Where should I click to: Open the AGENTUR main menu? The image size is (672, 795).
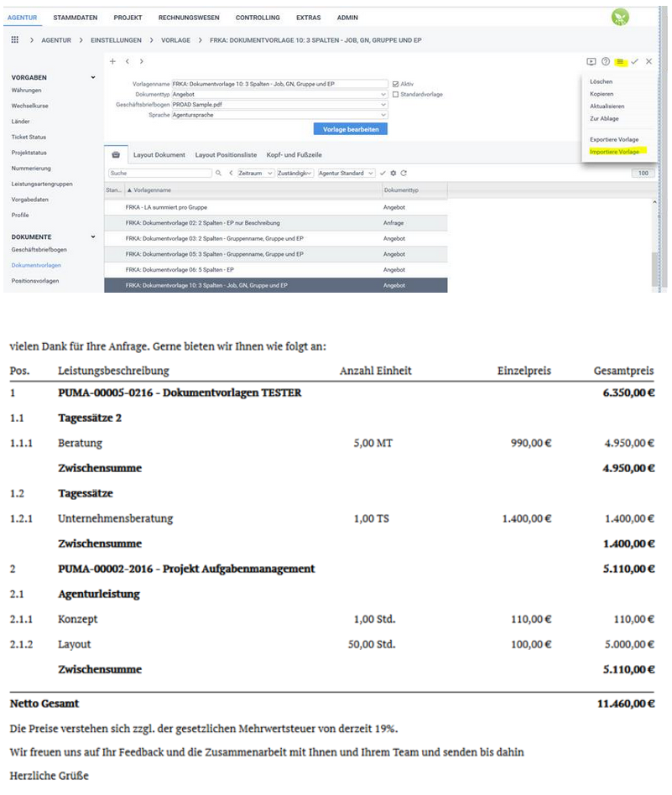[23, 18]
